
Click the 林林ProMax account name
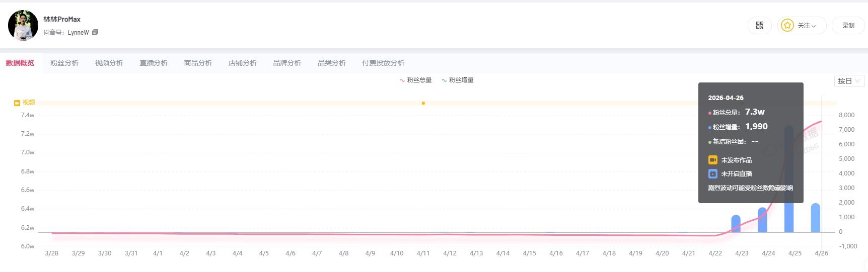[x=62, y=19]
